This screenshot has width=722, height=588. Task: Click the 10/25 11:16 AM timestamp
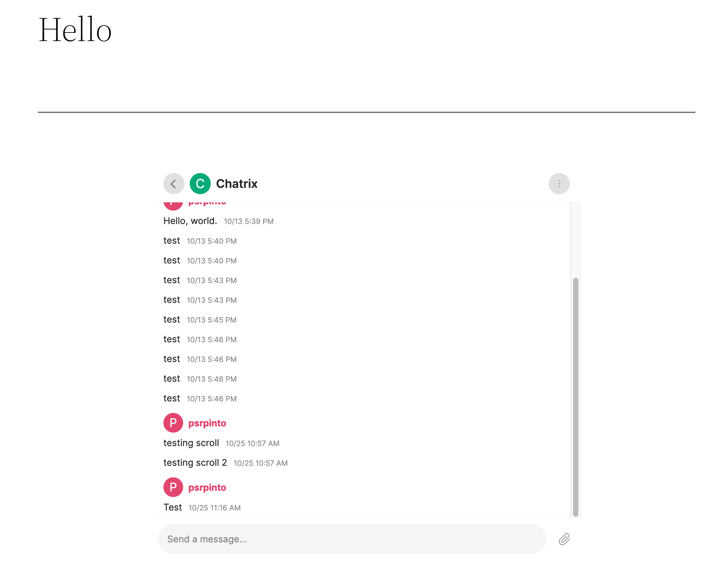(215, 508)
